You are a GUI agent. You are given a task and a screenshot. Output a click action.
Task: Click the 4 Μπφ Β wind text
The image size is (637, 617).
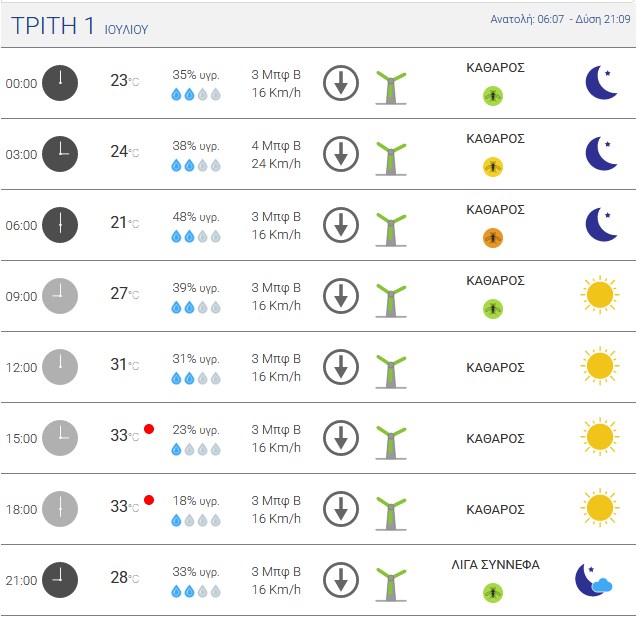[276, 145]
